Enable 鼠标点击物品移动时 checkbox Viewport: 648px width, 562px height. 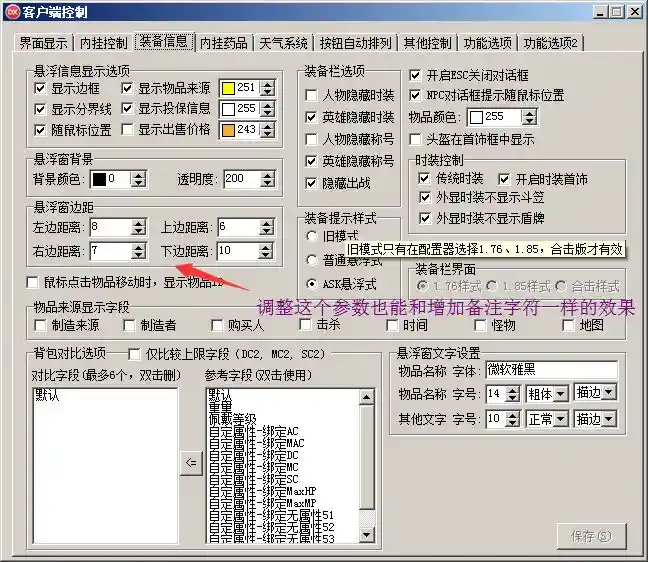pos(32,283)
